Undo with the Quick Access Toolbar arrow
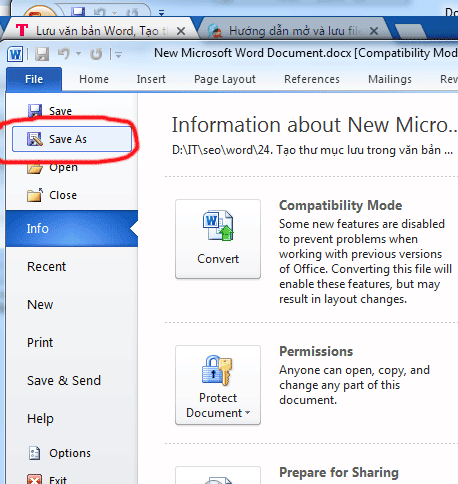Viewport: 458px width, 484px height. 64,54
